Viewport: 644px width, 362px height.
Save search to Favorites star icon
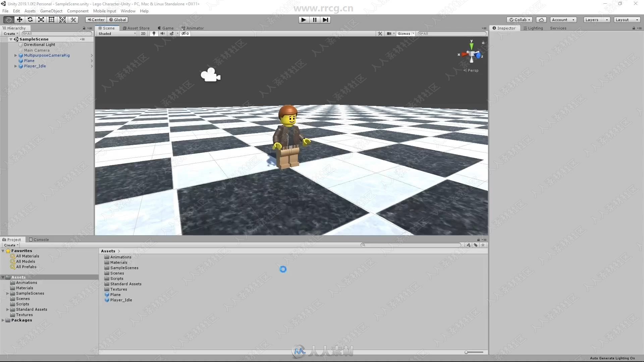(483, 245)
